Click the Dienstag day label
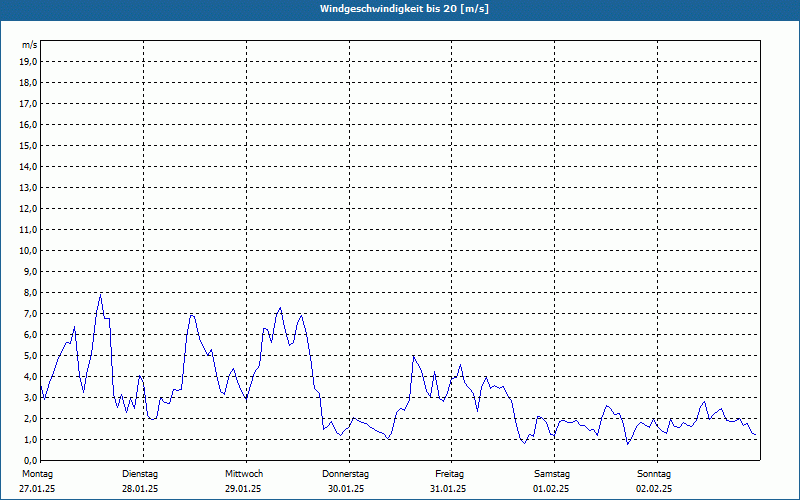 (140, 474)
